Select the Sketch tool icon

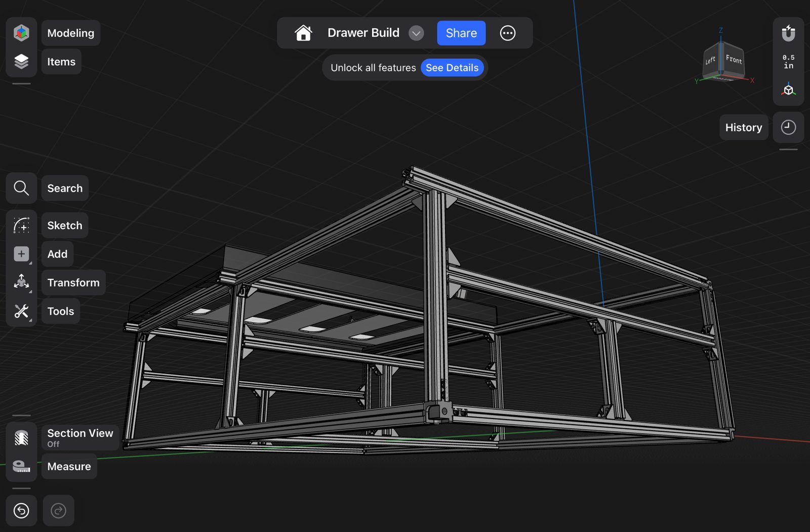click(21, 225)
